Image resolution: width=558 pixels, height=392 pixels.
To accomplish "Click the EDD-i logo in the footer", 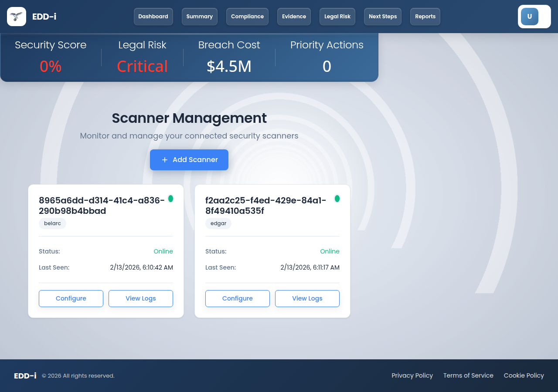I will 25,375.
